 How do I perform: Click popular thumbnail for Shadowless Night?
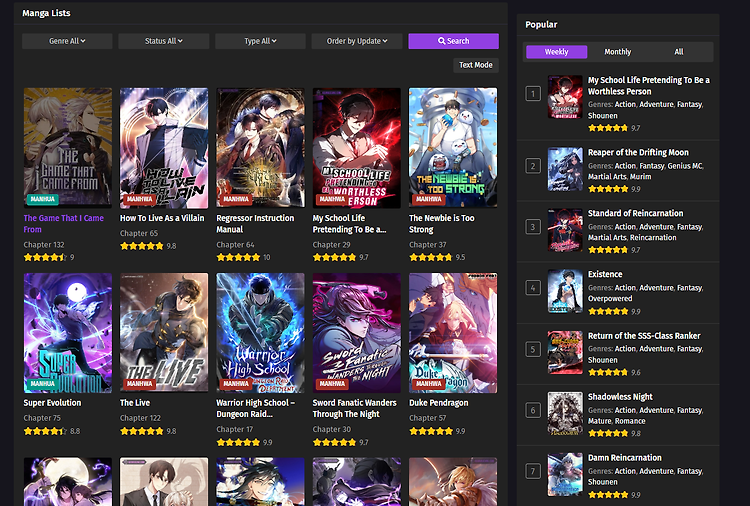565,414
